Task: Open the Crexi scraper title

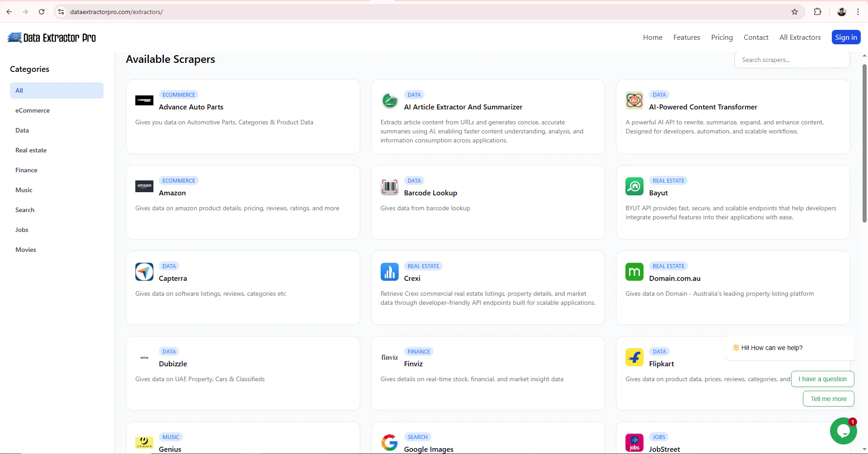Action: [412, 279]
